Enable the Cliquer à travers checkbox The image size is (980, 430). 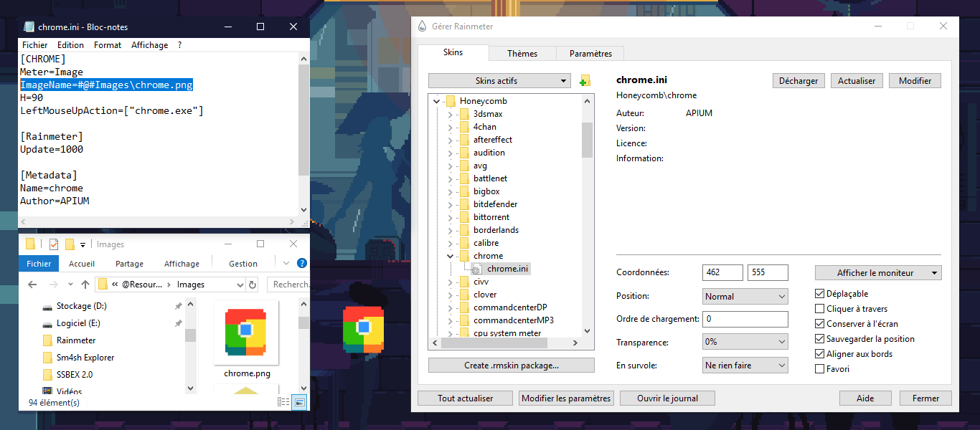[820, 309]
